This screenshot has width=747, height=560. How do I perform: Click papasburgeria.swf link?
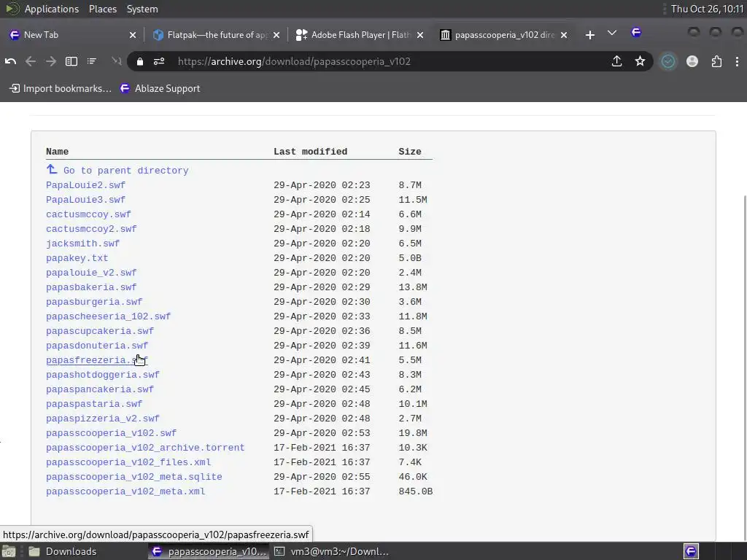94,301
